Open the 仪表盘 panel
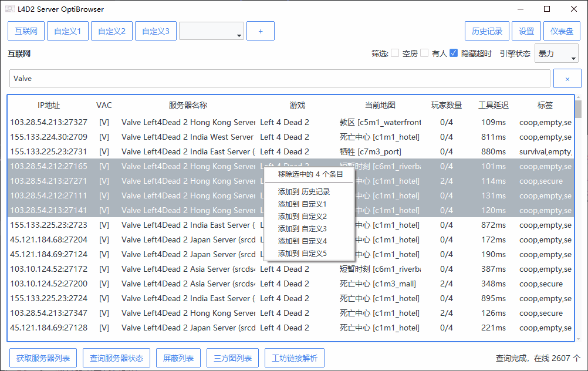The height and width of the screenshot is (371, 588). 562,31
